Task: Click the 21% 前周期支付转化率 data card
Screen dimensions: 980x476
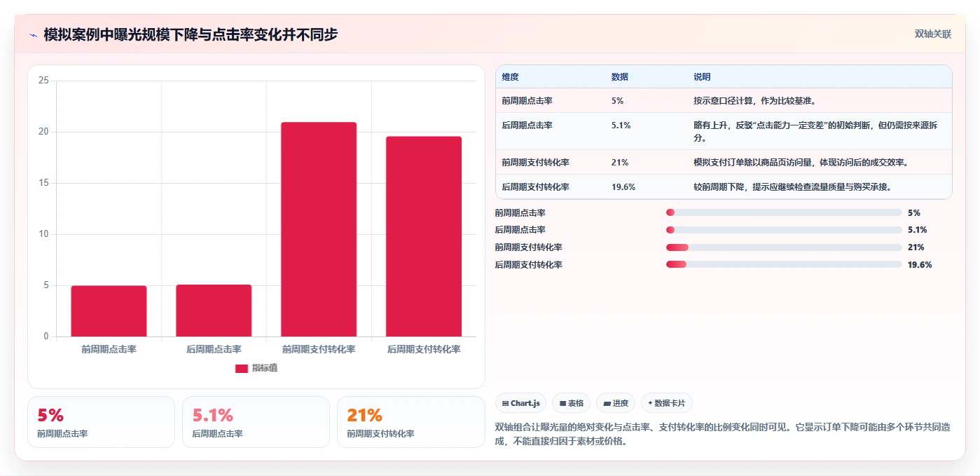Action: pos(411,422)
